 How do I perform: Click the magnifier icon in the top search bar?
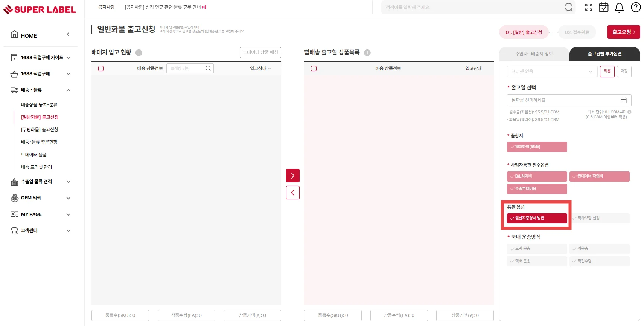[x=569, y=7]
